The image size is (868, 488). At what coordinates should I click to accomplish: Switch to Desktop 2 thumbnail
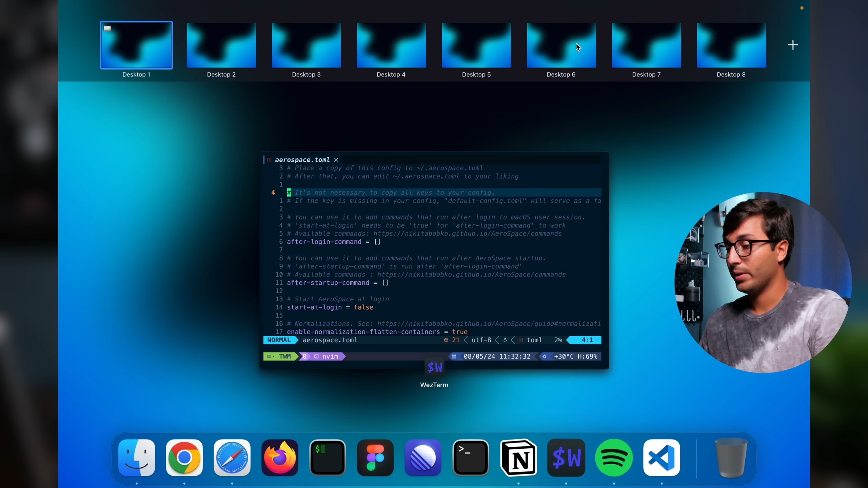click(221, 45)
